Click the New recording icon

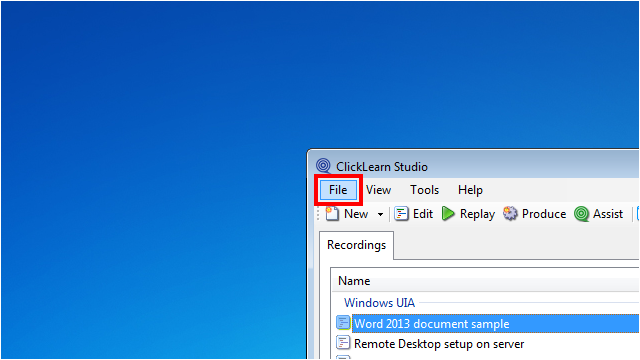[x=332, y=213]
